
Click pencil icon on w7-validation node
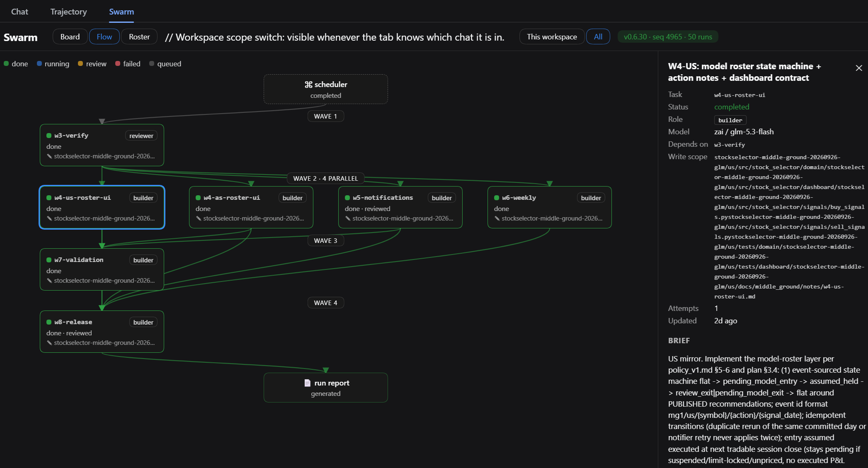coord(49,281)
